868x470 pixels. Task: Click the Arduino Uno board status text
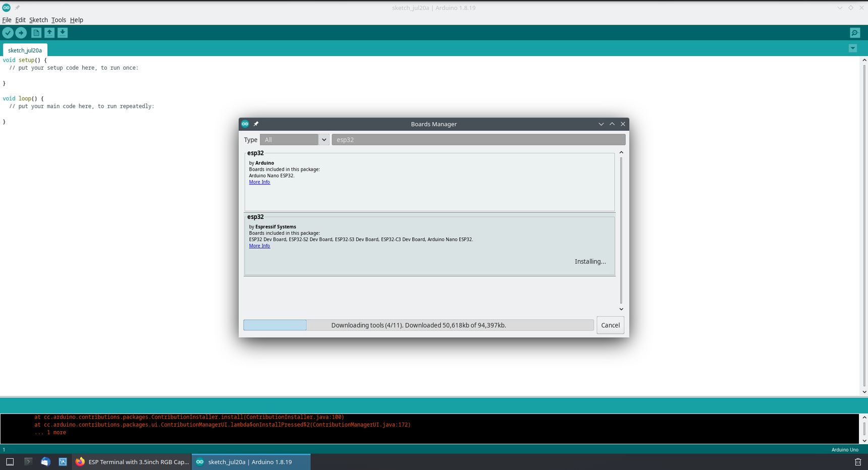coord(845,450)
